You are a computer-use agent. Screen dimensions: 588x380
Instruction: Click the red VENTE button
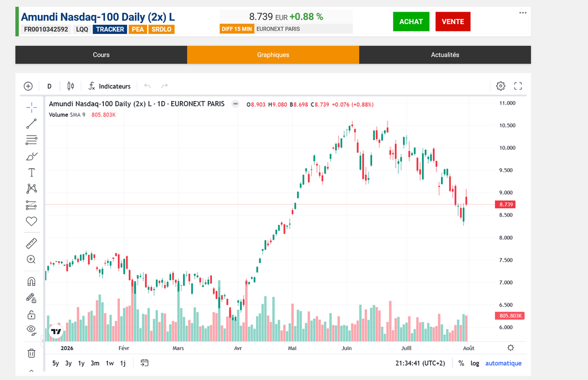click(452, 21)
